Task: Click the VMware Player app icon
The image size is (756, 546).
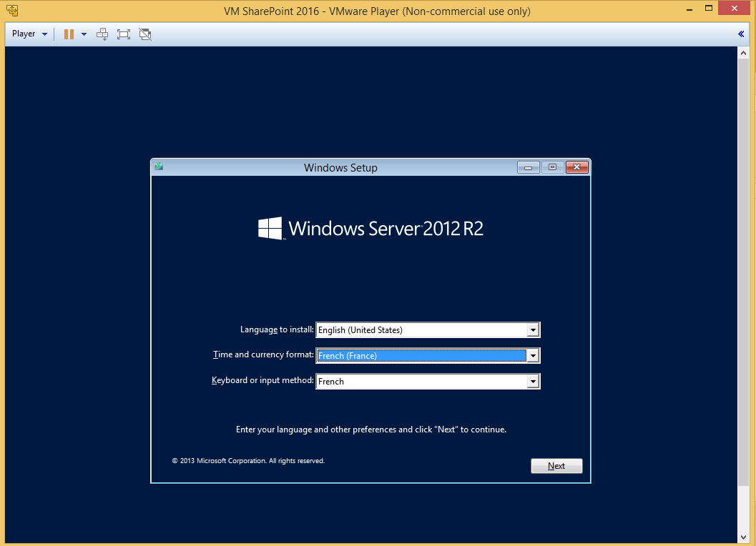Action: click(12, 10)
